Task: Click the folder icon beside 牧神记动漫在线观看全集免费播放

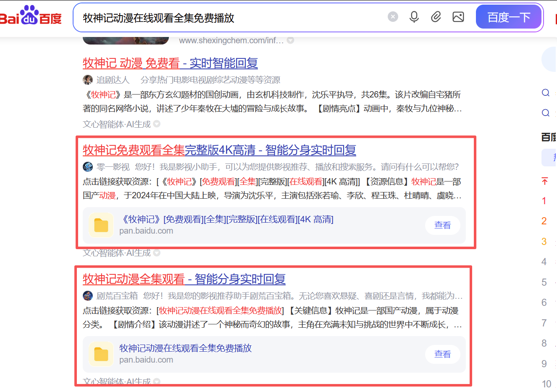Action: click(x=101, y=354)
